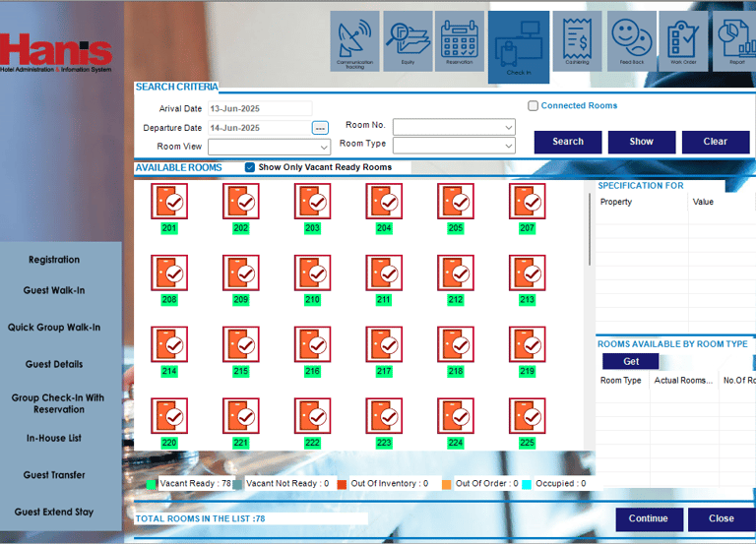Click the Arrival Date field

[260, 108]
